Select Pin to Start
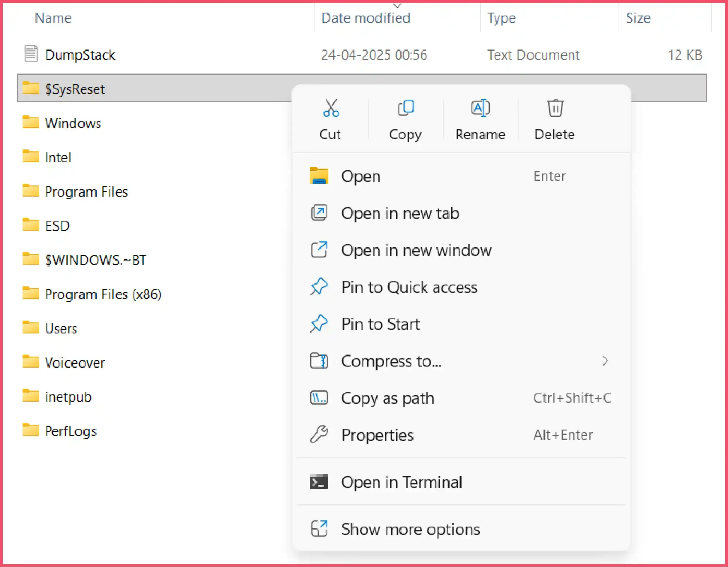This screenshot has width=728, height=567. [x=380, y=323]
